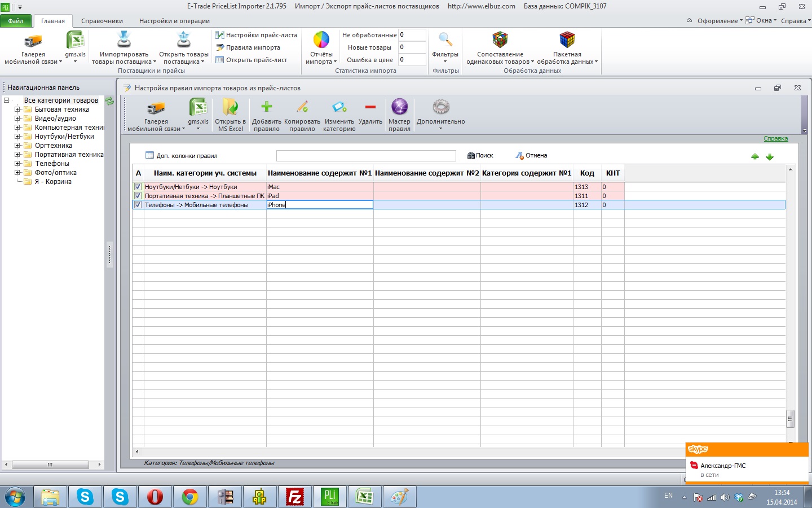The width and height of the screenshot is (812, 508).
Task: Click the Отмена button
Action: (531, 156)
